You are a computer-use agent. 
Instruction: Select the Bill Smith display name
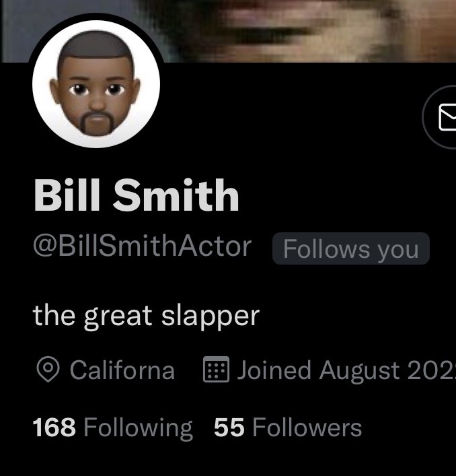[x=137, y=195]
